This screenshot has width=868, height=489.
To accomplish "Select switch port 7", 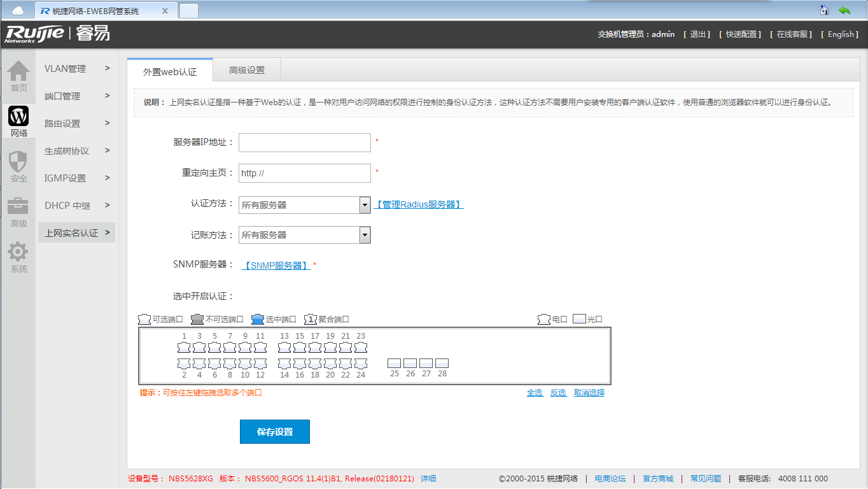I will coord(230,348).
